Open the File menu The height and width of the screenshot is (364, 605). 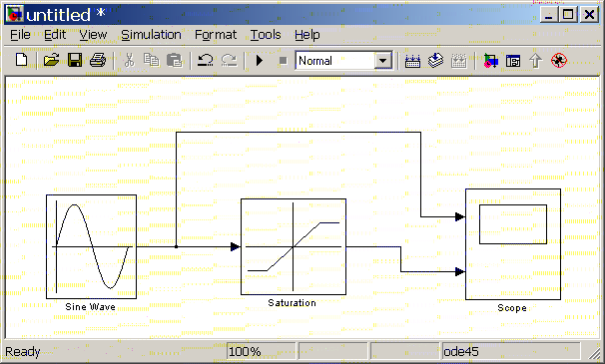(x=20, y=35)
